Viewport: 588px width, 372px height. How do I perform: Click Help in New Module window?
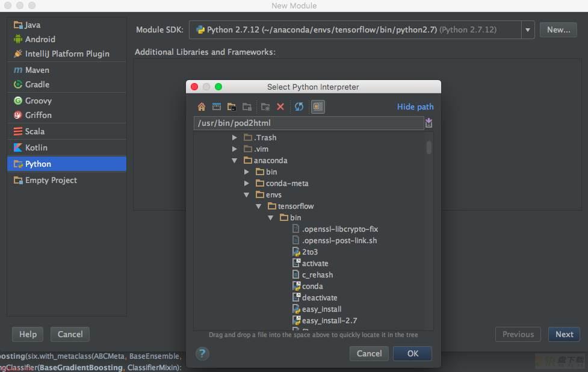point(28,334)
